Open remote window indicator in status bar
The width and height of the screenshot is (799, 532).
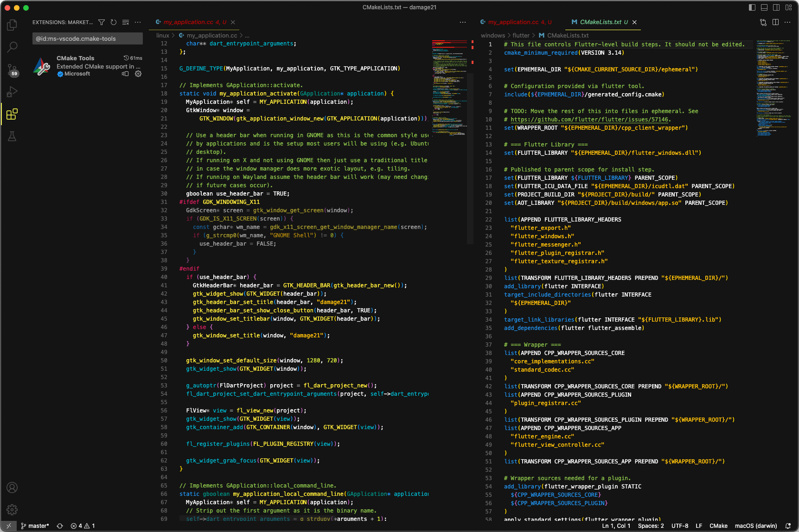click(x=9, y=526)
